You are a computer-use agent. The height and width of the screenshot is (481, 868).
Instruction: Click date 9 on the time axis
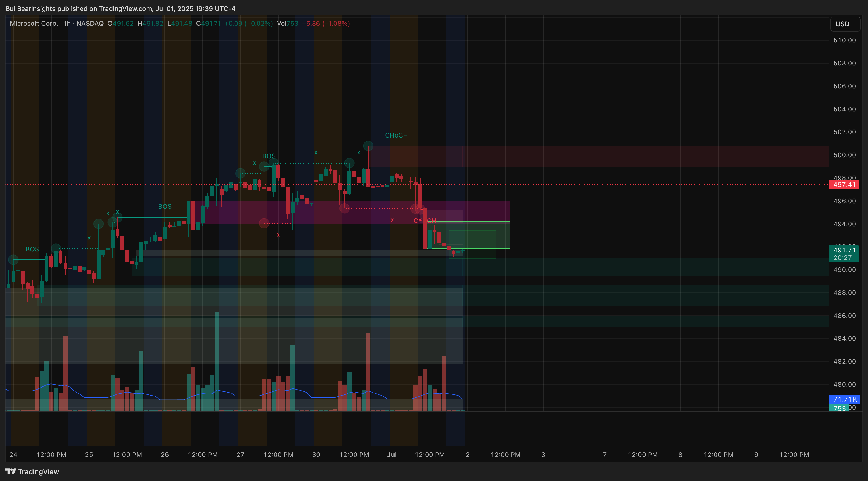pos(756,455)
